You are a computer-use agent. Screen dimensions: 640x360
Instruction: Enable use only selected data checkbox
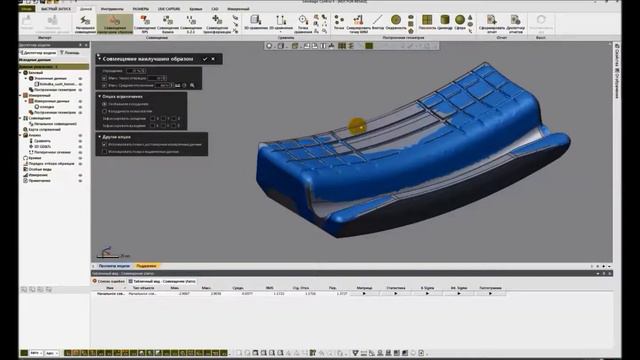[x=104, y=151]
